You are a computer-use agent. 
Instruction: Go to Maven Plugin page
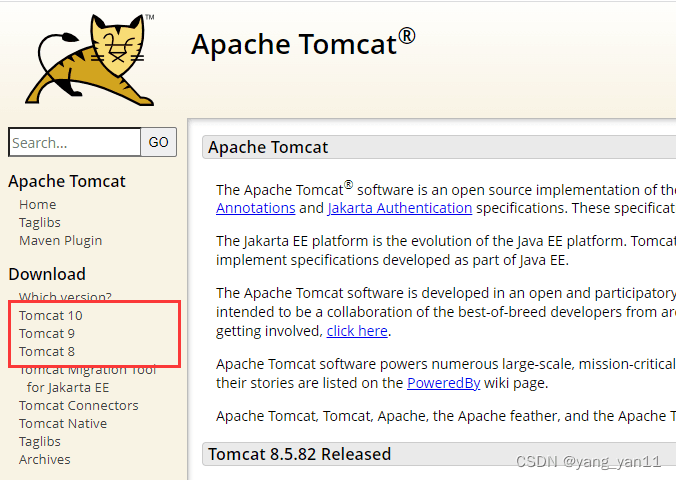point(60,240)
